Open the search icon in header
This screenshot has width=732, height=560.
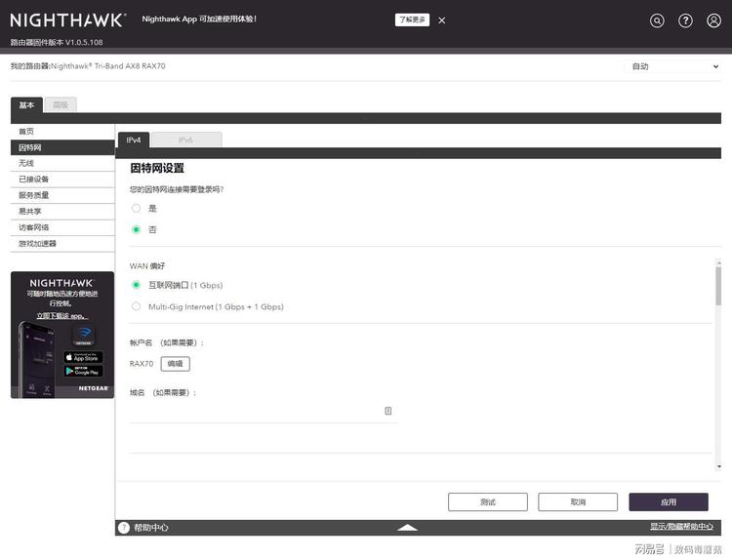[x=657, y=20]
